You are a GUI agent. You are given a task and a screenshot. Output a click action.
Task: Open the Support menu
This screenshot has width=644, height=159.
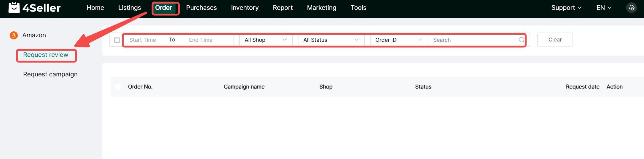tap(566, 8)
